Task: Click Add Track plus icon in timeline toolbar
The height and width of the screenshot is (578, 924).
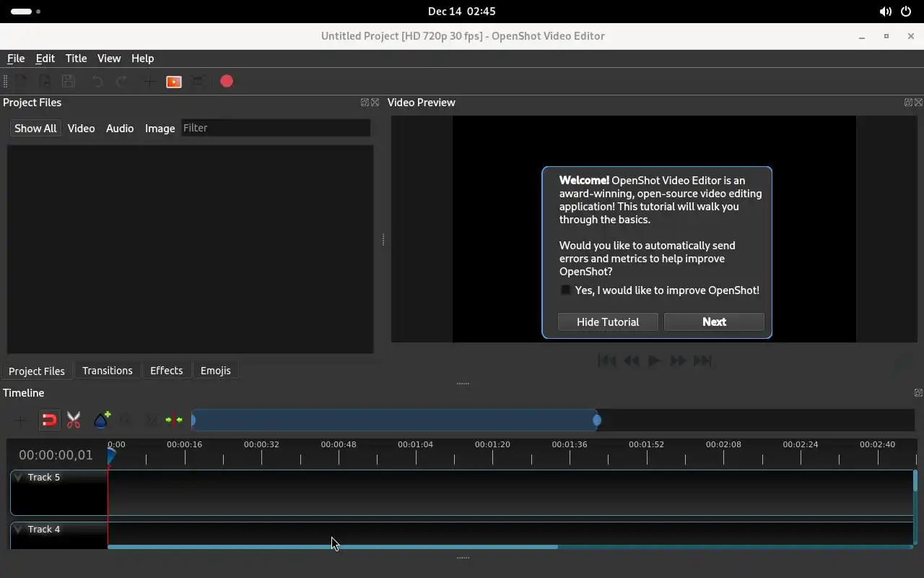Action: tap(20, 420)
